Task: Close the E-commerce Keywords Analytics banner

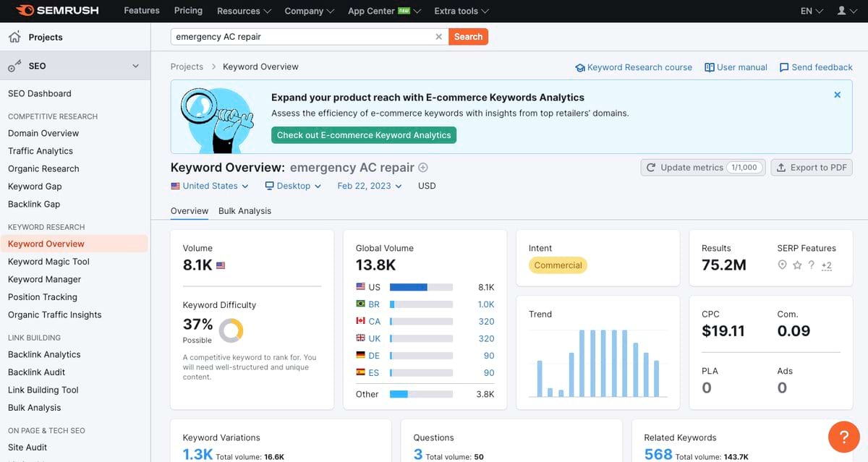Action: coord(838,95)
